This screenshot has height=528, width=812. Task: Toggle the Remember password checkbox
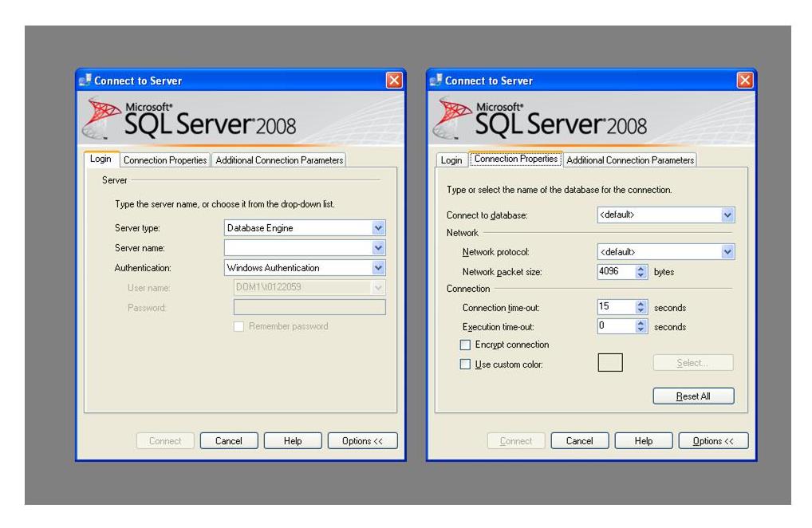pyautogui.click(x=240, y=327)
